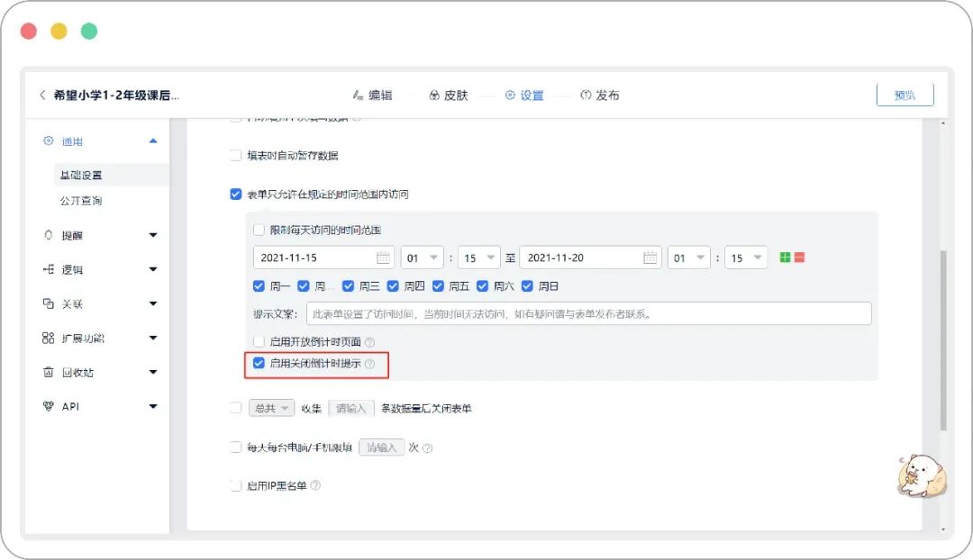
Task: Click help icon beside 启用开放倒计时页面
Action: click(x=370, y=342)
